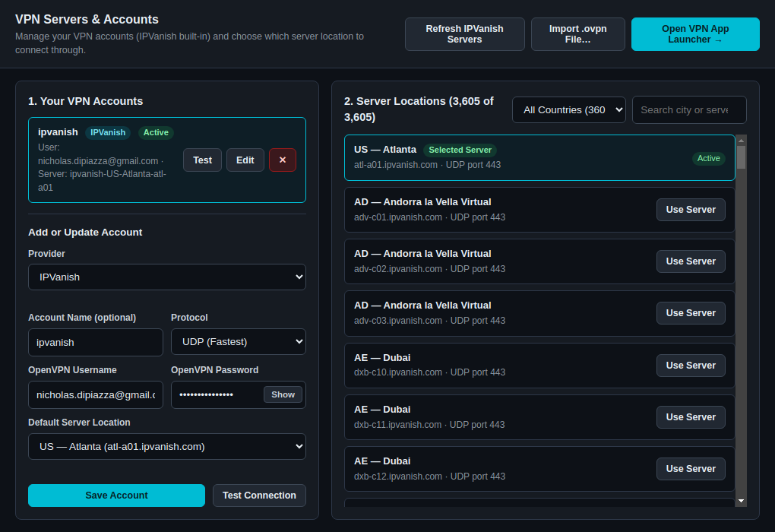The height and width of the screenshot is (532, 775).
Task: Use Server adv-c03.ipvanish.com
Action: click(x=691, y=313)
